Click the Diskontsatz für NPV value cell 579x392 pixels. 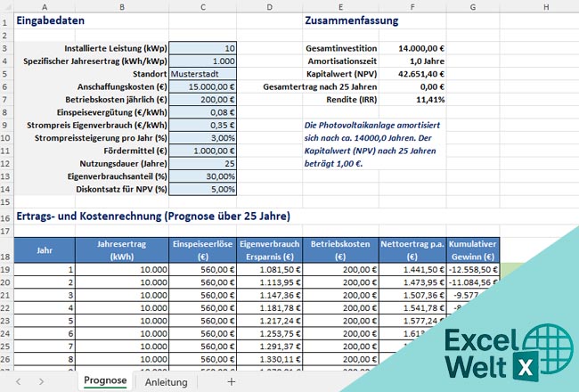203,190
